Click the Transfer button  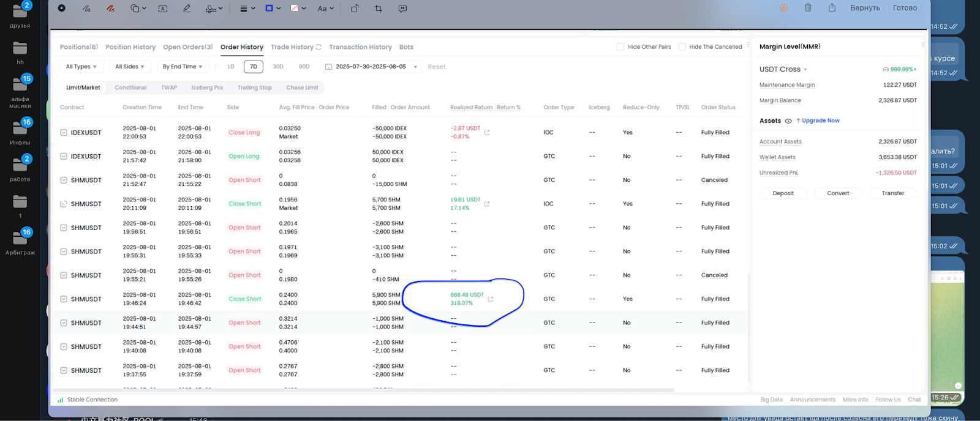pos(893,193)
